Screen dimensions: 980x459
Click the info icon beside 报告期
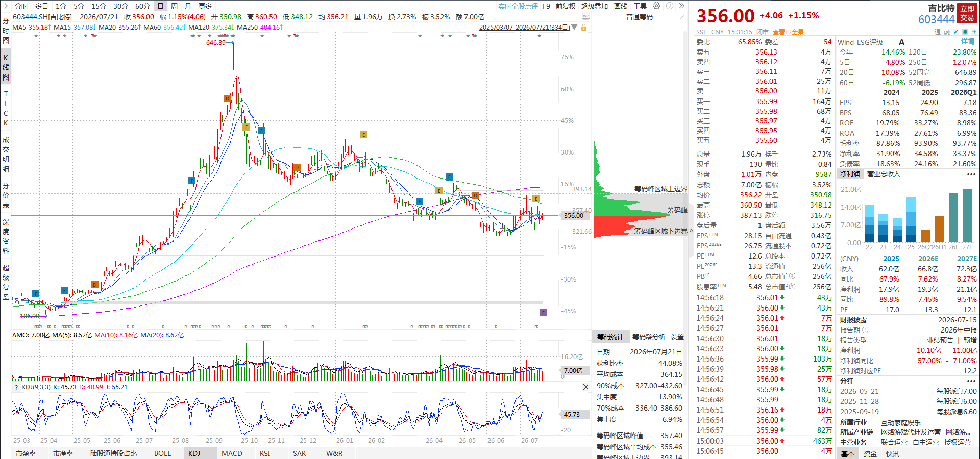coord(865,330)
